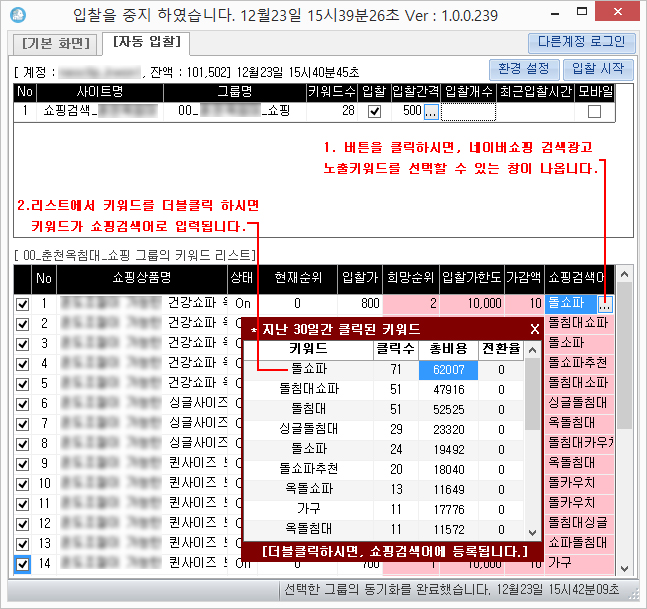
Task: Click the 키워드수 column header
Action: pyautogui.click(x=332, y=92)
